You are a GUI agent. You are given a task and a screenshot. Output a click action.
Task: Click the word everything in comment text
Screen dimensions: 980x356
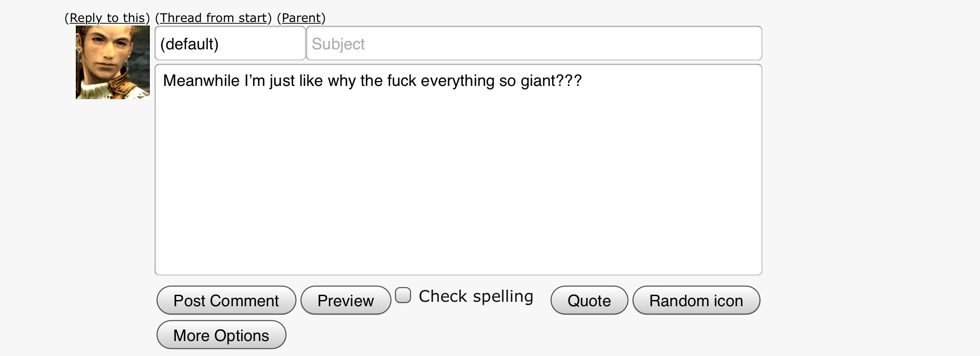coord(458,81)
